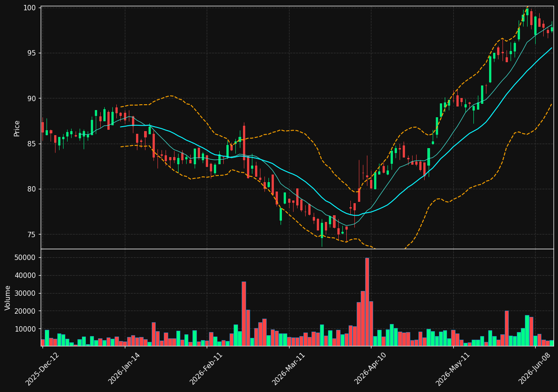Click the tallest volume bar near 50000
The image size is (558, 392).
pyautogui.click(x=367, y=302)
